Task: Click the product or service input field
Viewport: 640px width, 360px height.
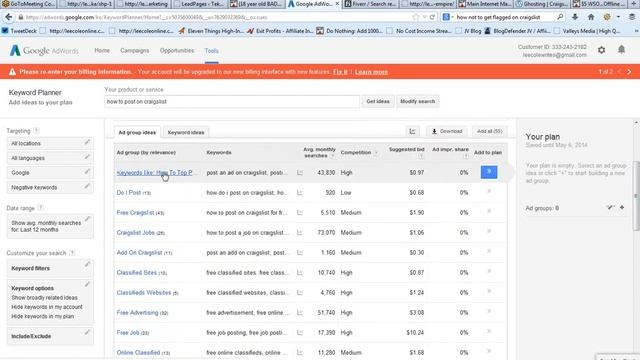Action: click(232, 102)
